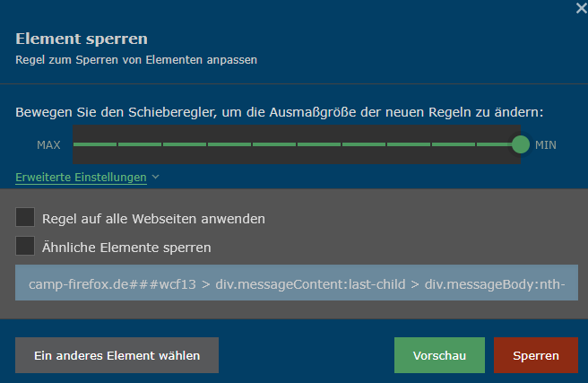Click the green slider handle at MIN

pyautogui.click(x=521, y=144)
